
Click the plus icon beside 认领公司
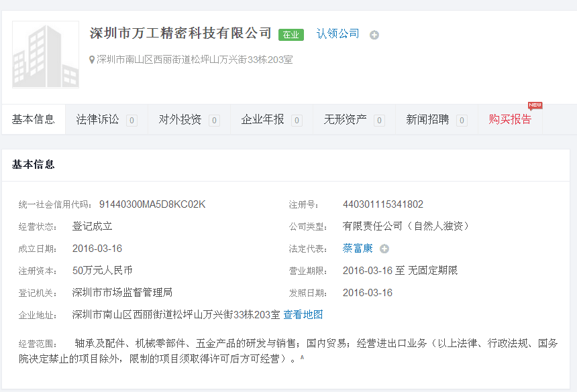click(x=374, y=35)
